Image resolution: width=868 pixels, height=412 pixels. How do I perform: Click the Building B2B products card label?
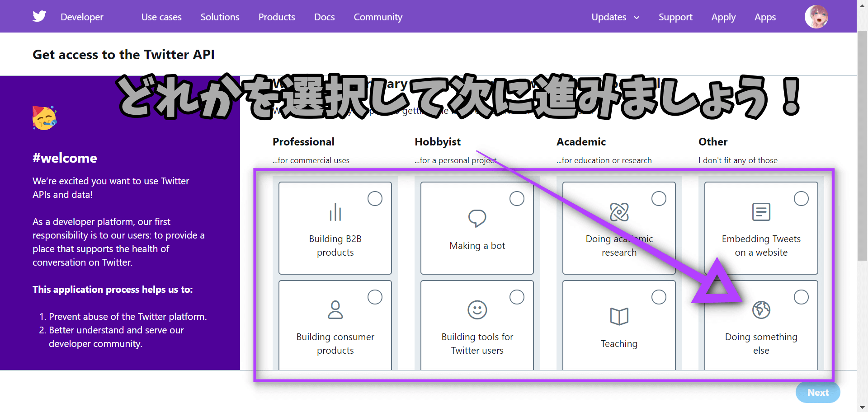335,245
